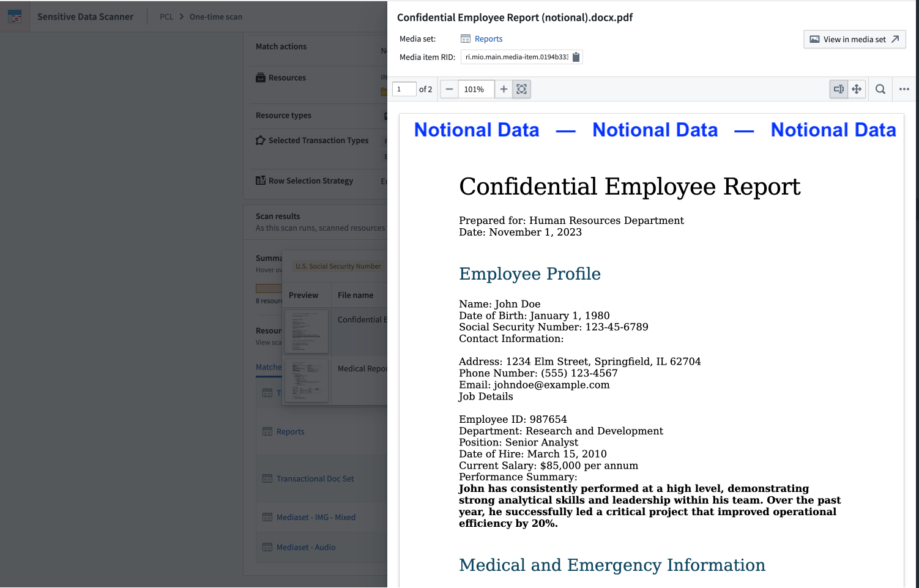
Task: Toggle fit-to-page zoom icon
Action: (521, 89)
